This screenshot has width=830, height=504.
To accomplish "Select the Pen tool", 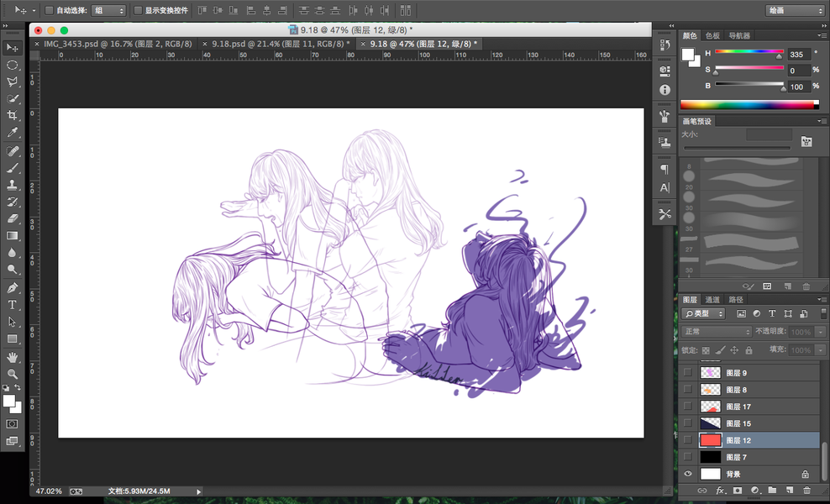I will coord(12,288).
